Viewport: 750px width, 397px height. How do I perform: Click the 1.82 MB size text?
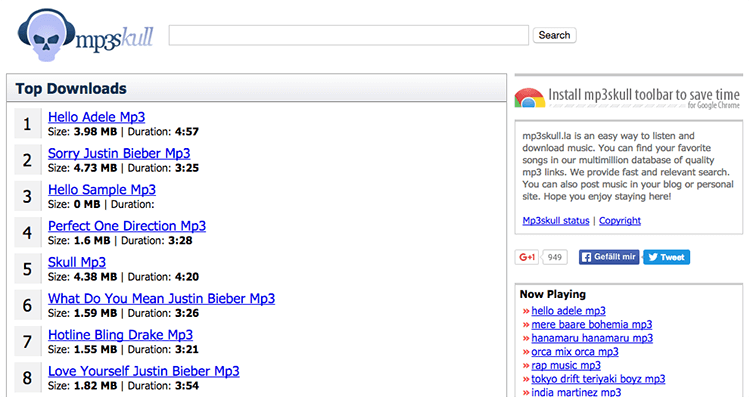click(95, 386)
